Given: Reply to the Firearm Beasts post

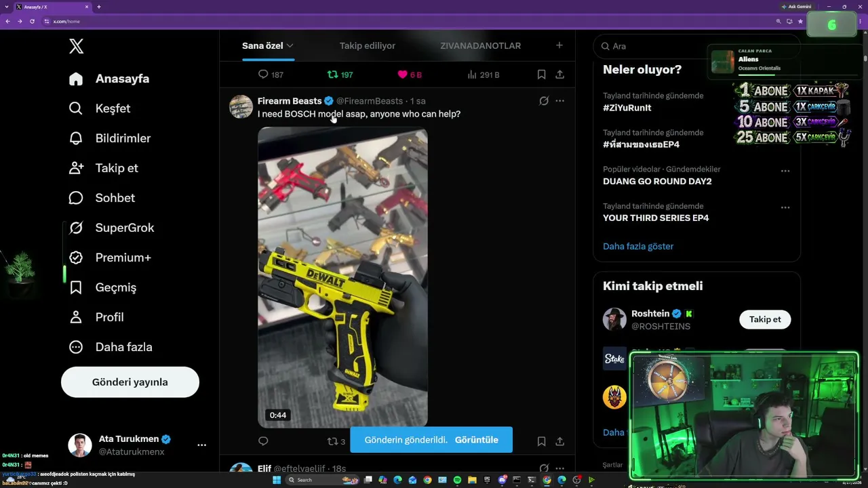Looking at the screenshot, I should [263, 441].
